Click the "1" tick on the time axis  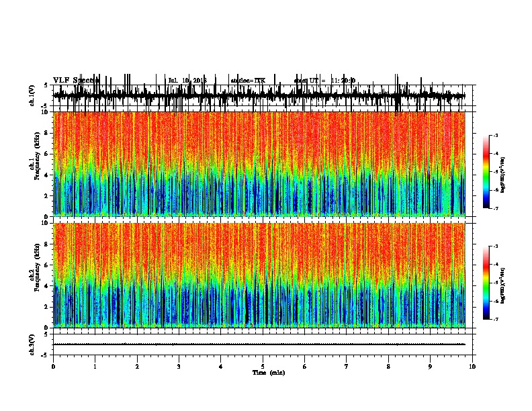(95, 367)
